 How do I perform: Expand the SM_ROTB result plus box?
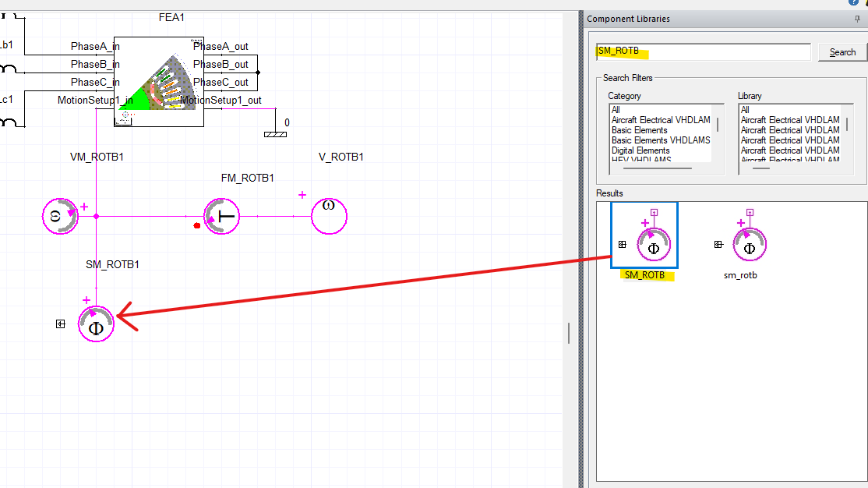coord(622,244)
